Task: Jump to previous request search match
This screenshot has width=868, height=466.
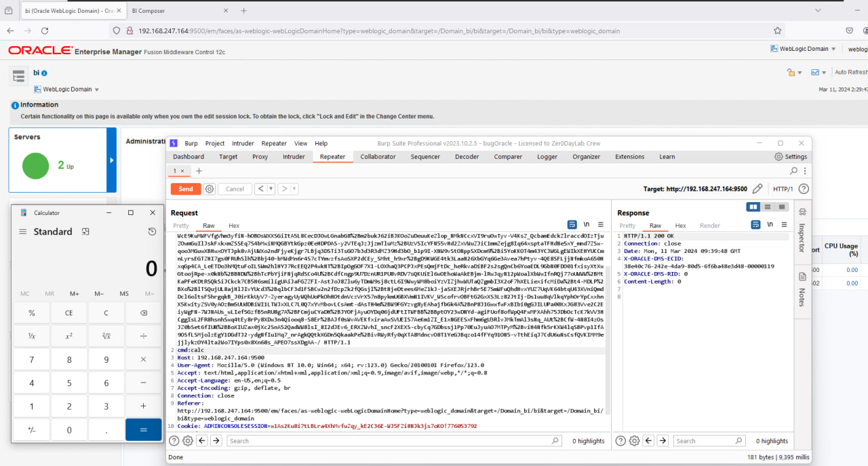Action: pyautogui.click(x=202, y=441)
